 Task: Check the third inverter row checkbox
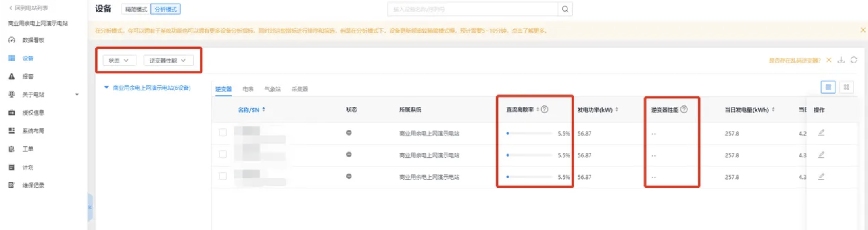point(223,176)
